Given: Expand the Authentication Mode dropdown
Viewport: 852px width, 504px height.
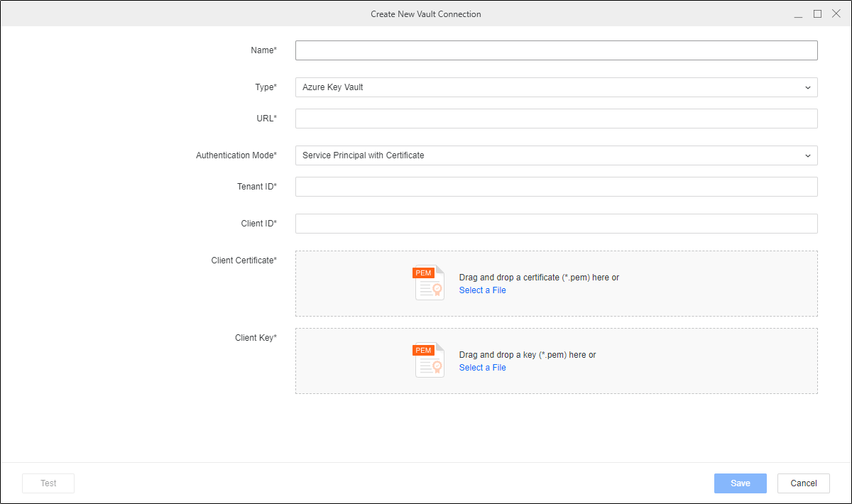Looking at the screenshot, I should pos(556,155).
